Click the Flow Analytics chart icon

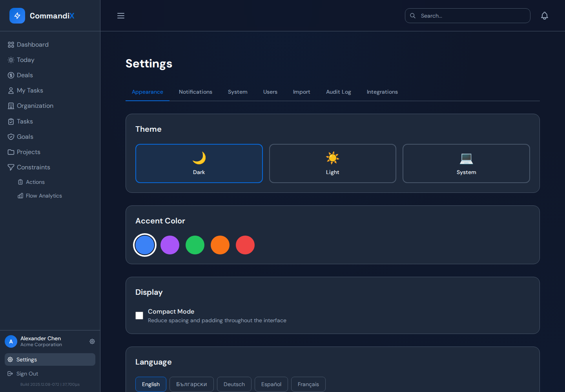(20, 196)
